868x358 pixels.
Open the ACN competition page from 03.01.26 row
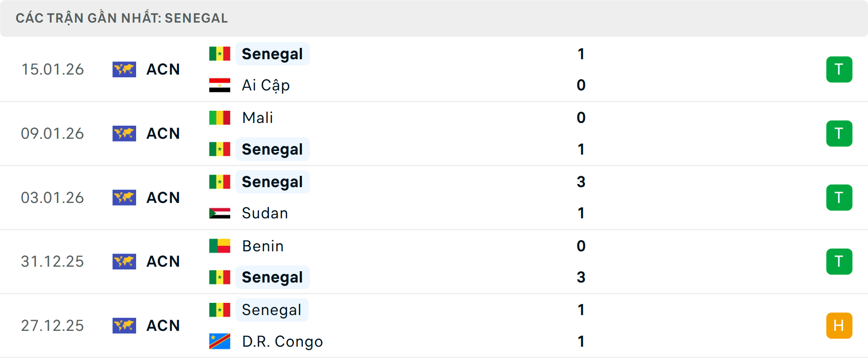pos(163,198)
